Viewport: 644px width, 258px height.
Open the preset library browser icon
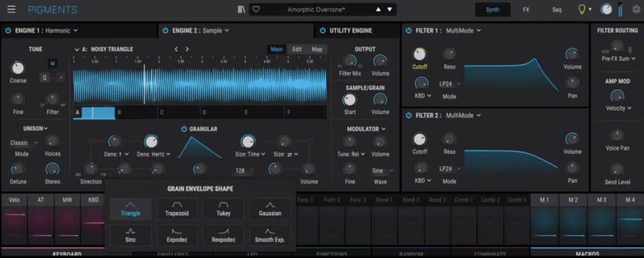click(241, 10)
